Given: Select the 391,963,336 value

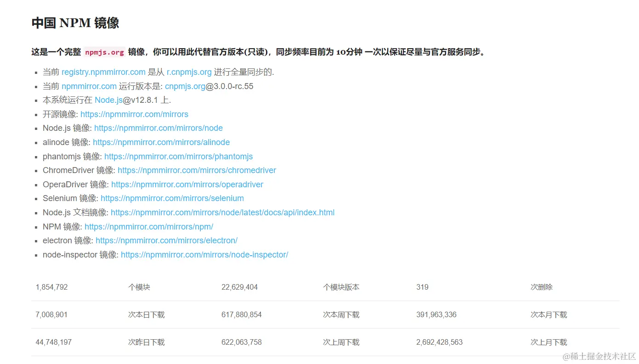Looking at the screenshot, I should coord(436,315).
